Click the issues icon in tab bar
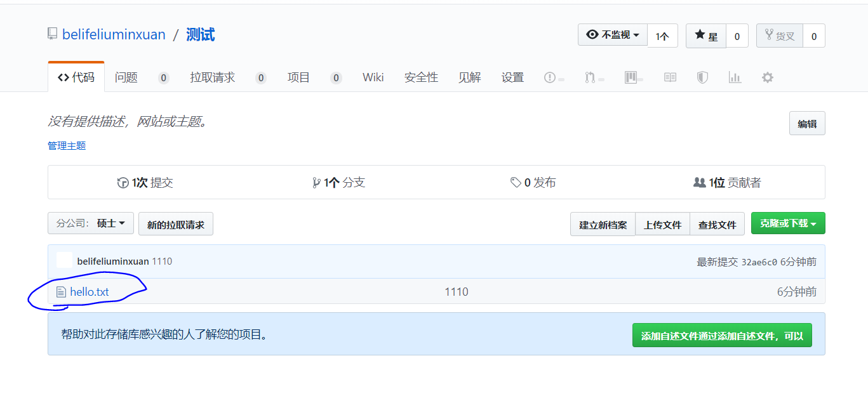The height and width of the screenshot is (403, 868). [x=550, y=77]
